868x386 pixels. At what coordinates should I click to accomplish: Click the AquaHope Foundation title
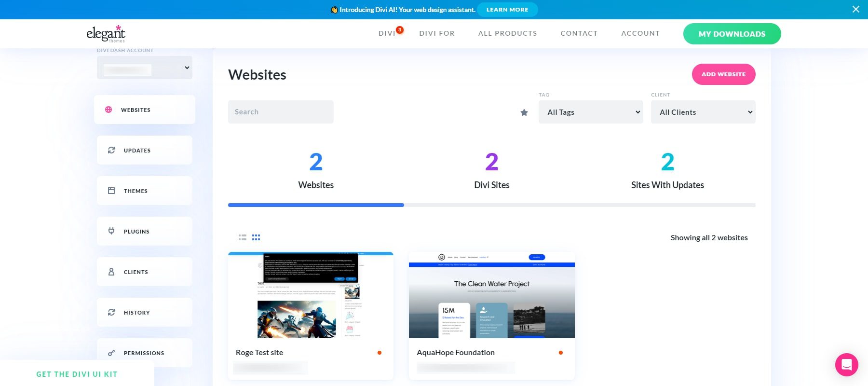click(x=456, y=353)
